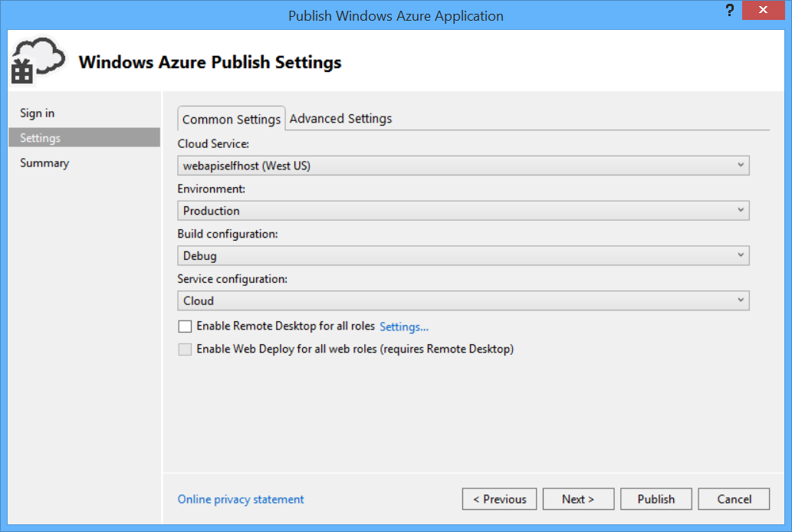The image size is (792, 532).
Task: Click the help question mark icon
Action: coord(728,10)
